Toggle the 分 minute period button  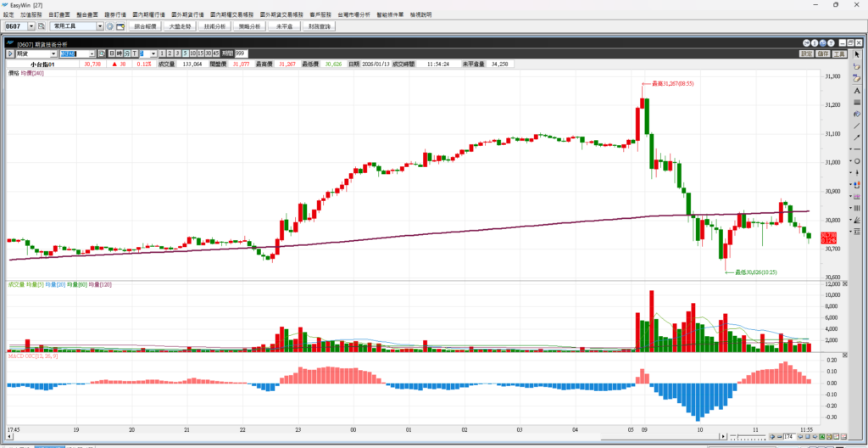click(x=125, y=53)
